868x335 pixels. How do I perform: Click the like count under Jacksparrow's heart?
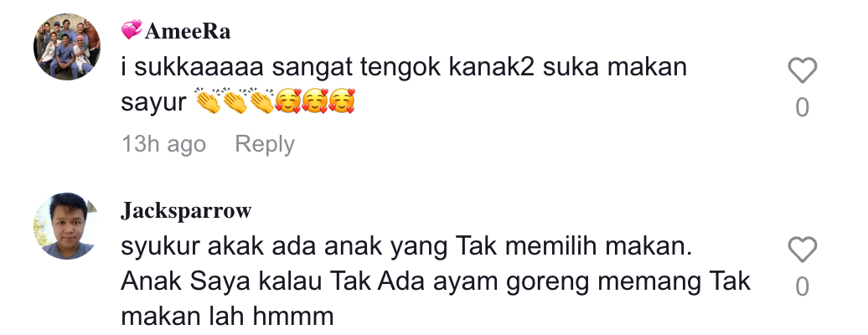[802, 286]
